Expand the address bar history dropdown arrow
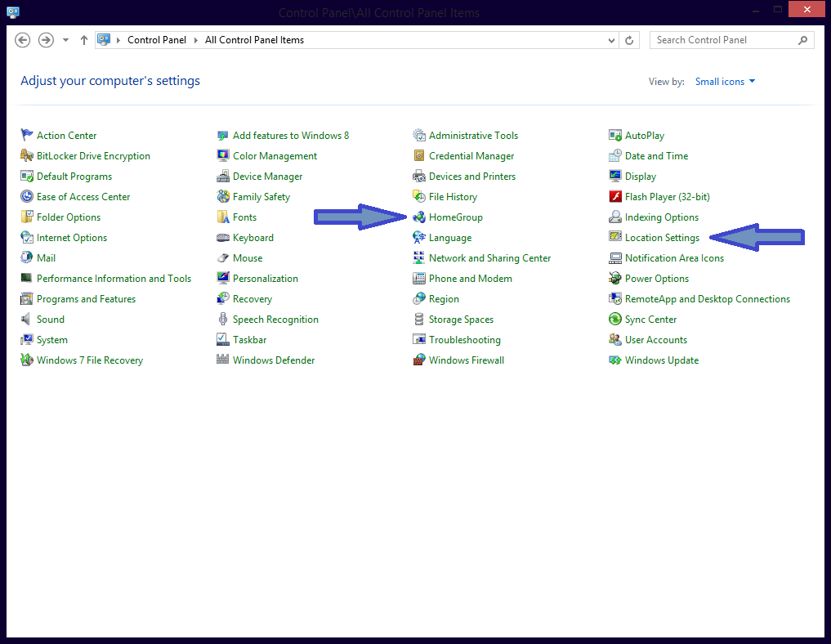This screenshot has width=831, height=644. coord(611,40)
